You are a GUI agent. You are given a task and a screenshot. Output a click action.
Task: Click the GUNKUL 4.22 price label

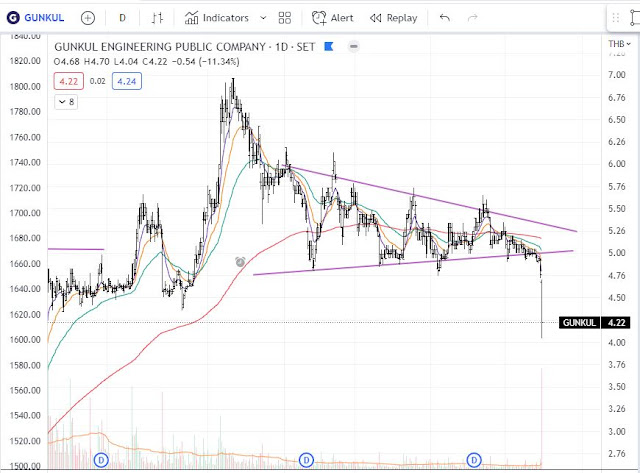click(x=594, y=322)
